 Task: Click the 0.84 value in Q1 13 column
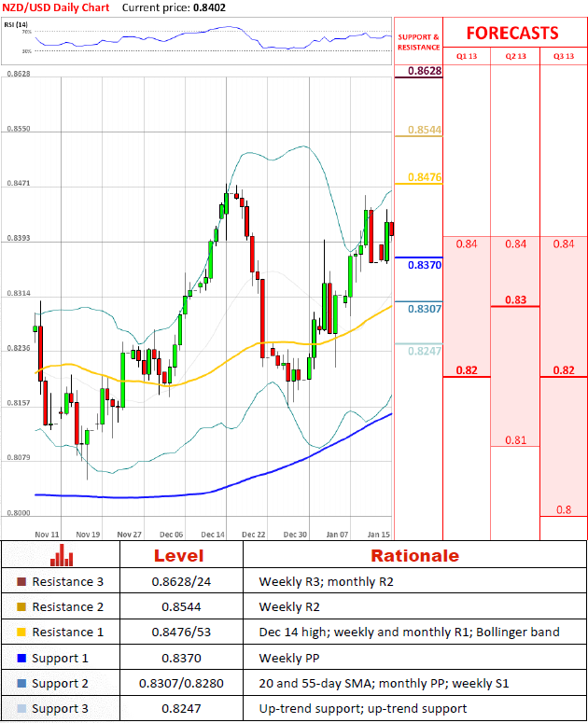467,243
